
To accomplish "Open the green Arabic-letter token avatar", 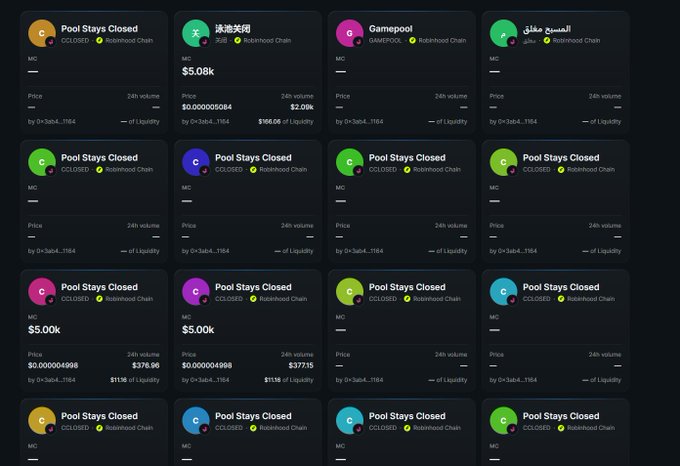I will (503, 33).
